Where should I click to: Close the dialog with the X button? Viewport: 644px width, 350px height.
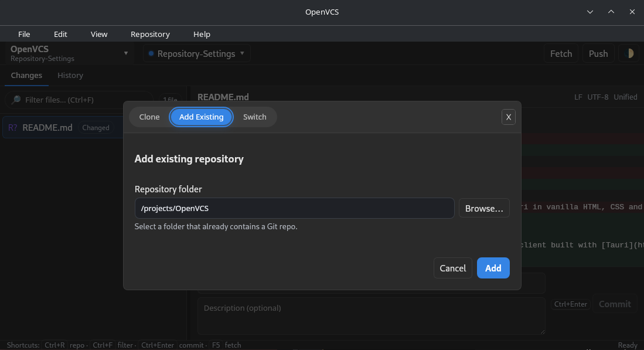(x=508, y=117)
